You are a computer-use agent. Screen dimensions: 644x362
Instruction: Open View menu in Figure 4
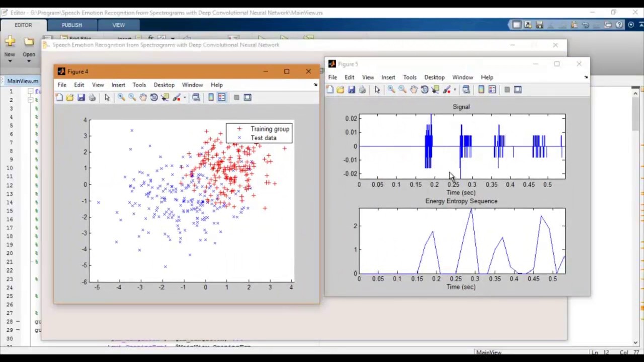point(98,85)
